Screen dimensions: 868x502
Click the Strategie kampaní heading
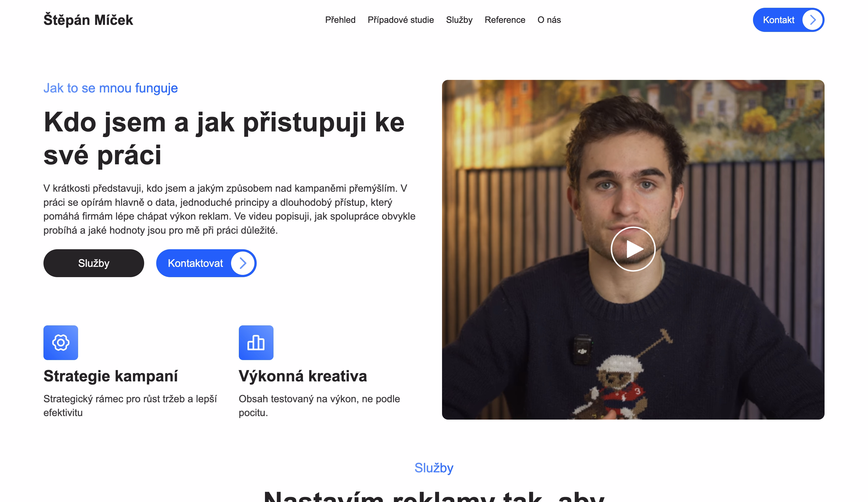(x=111, y=376)
